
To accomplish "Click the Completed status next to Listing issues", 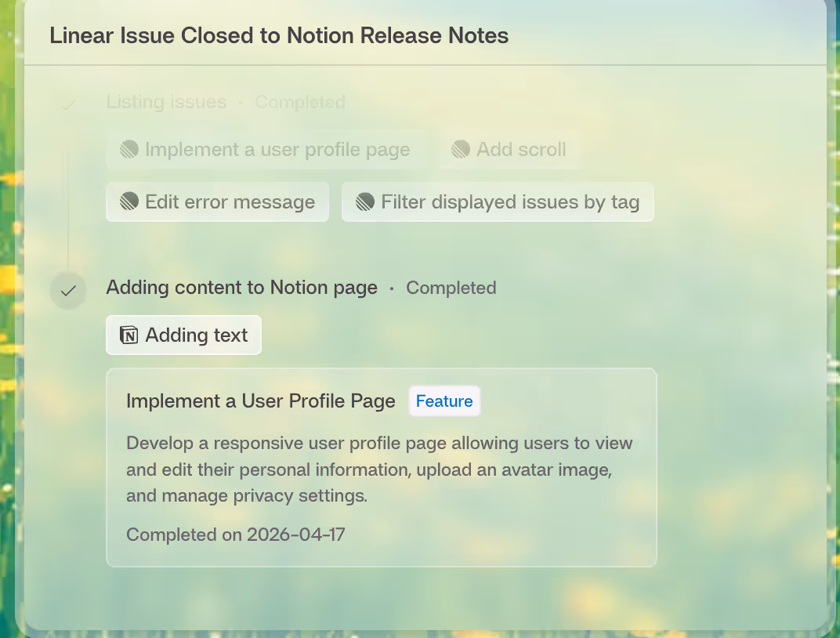I will click(x=300, y=102).
